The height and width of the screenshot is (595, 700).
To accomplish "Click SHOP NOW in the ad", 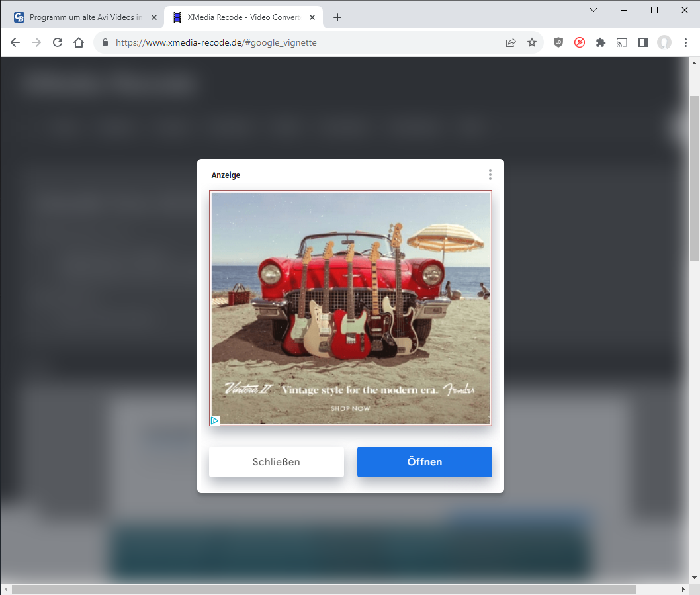I will 351,408.
